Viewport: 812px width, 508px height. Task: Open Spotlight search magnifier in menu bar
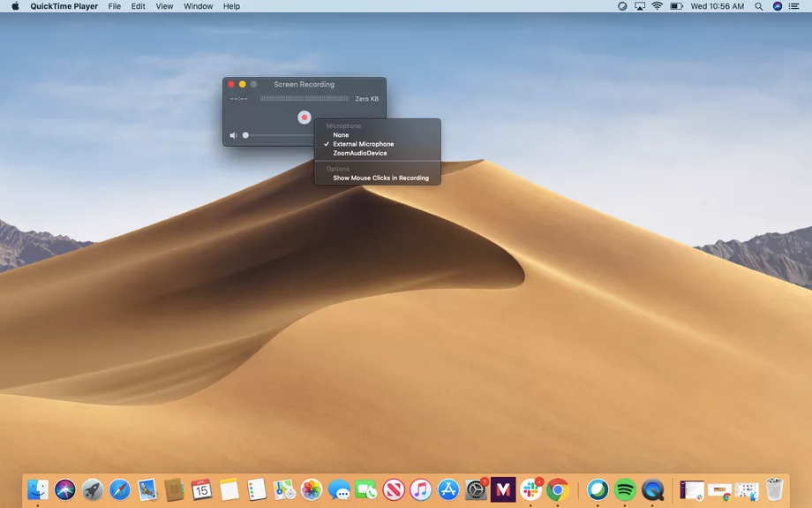[759, 6]
